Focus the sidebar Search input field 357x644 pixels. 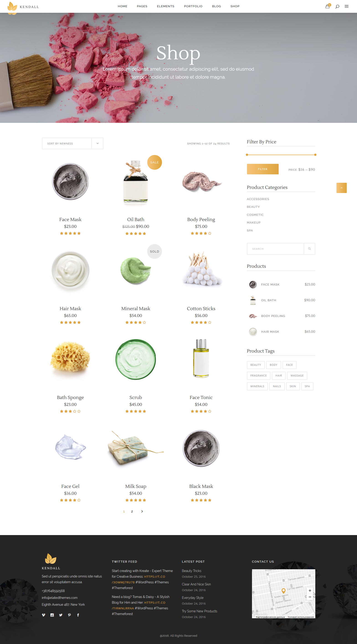pyautogui.click(x=275, y=248)
